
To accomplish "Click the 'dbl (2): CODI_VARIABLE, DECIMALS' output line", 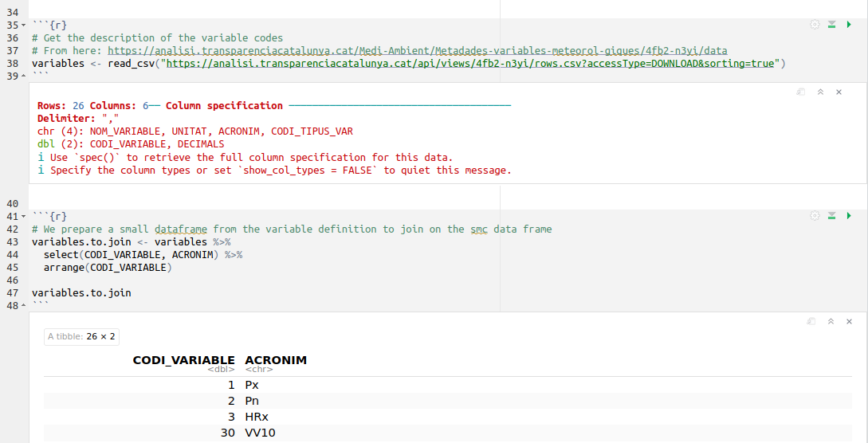I will tap(131, 144).
